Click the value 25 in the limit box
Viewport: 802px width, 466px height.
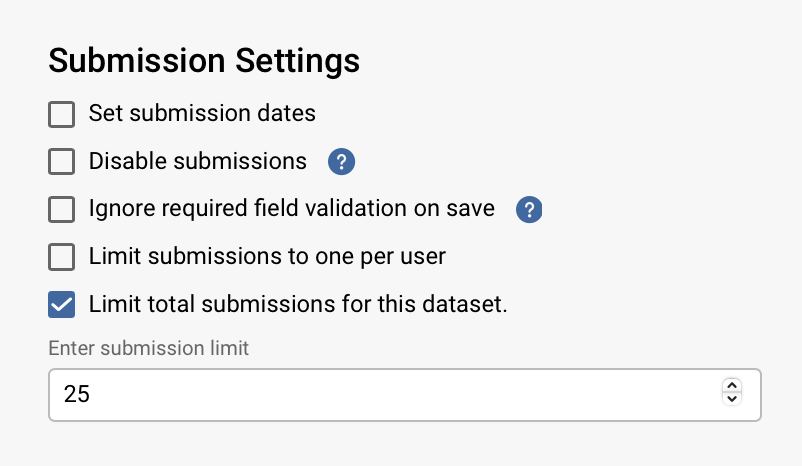(x=77, y=394)
